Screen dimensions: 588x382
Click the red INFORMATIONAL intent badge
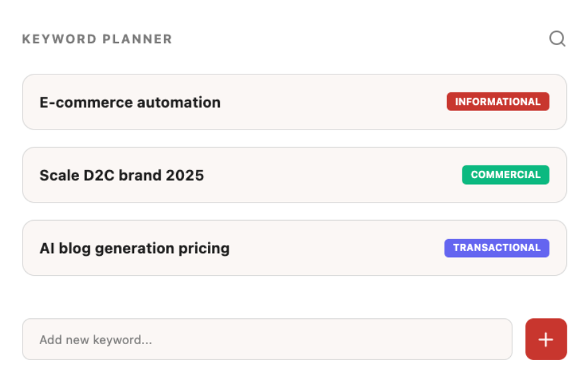[x=498, y=102]
